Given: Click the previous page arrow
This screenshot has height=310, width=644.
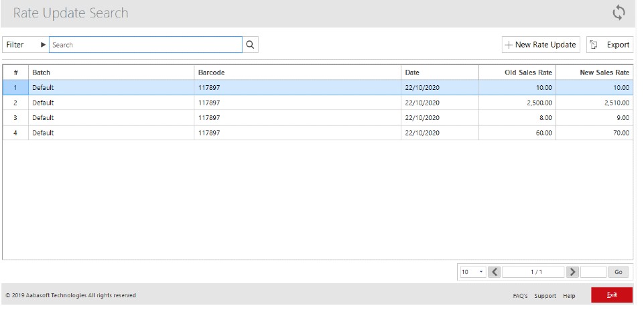Looking at the screenshot, I should [495, 272].
